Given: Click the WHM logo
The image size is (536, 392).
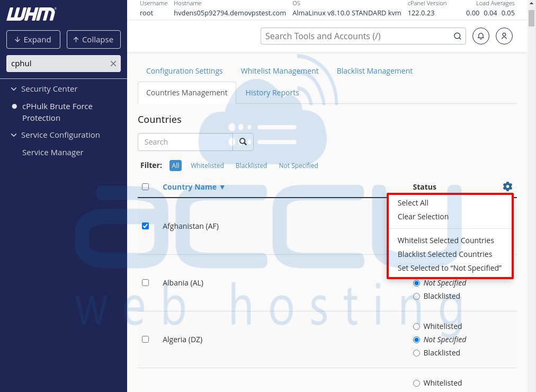Looking at the screenshot, I should [x=31, y=14].
